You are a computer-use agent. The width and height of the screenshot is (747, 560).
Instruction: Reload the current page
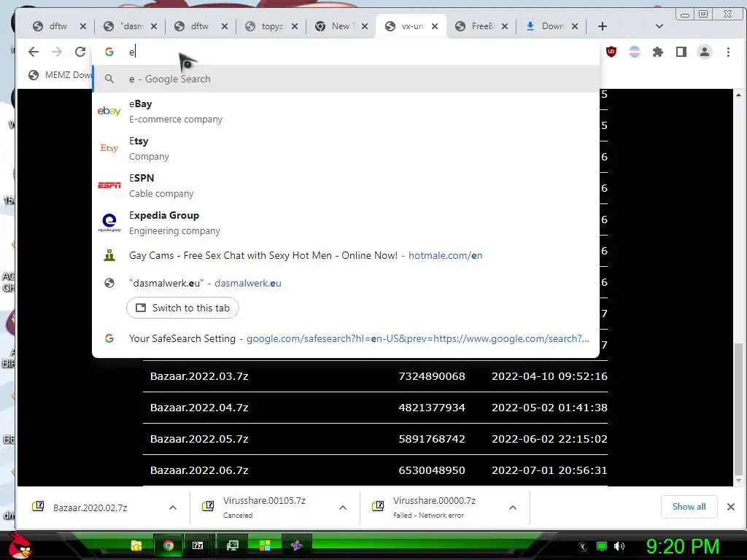point(80,52)
